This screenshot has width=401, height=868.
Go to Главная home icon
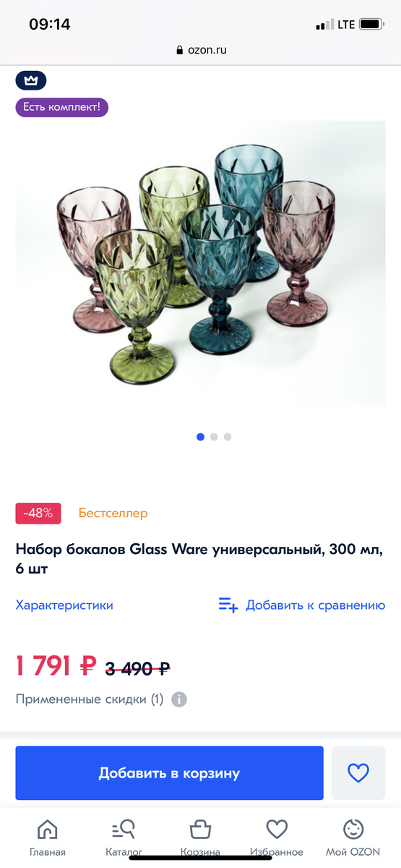coord(48,829)
